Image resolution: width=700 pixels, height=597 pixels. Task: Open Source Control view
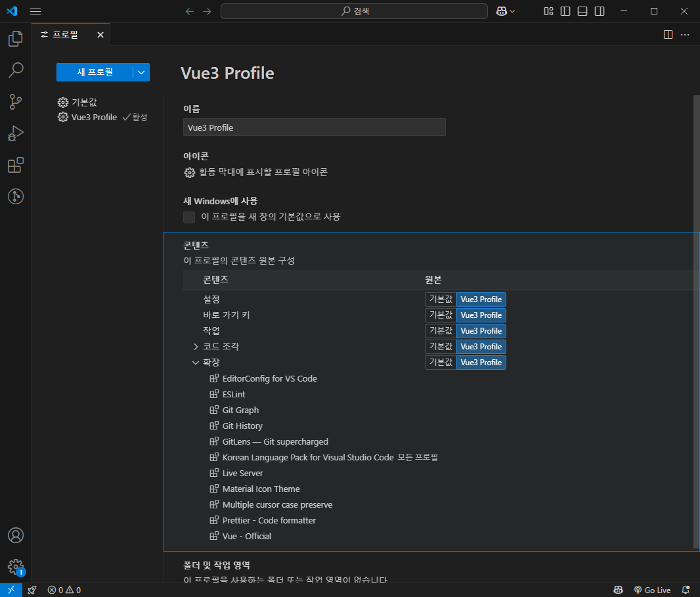point(16,102)
